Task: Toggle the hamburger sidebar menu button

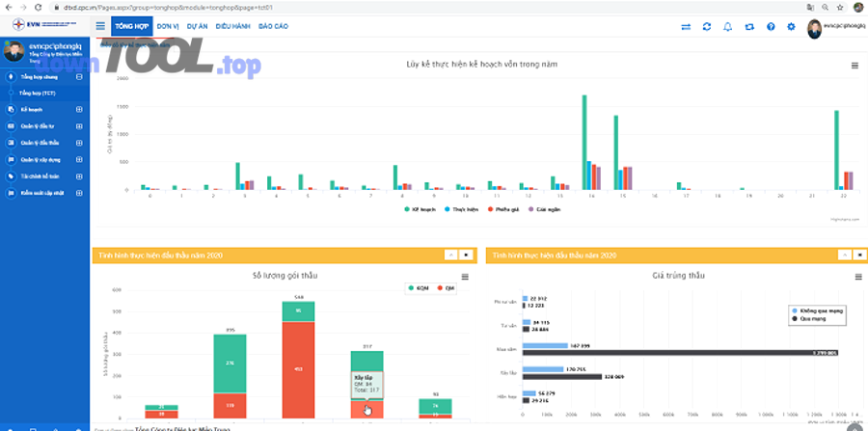Action: [x=101, y=26]
